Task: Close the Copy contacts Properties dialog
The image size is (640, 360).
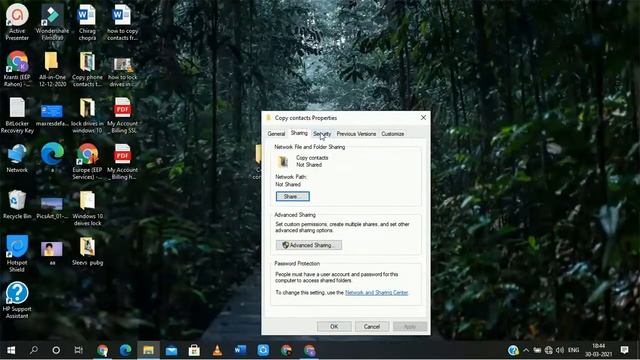Action: click(423, 118)
